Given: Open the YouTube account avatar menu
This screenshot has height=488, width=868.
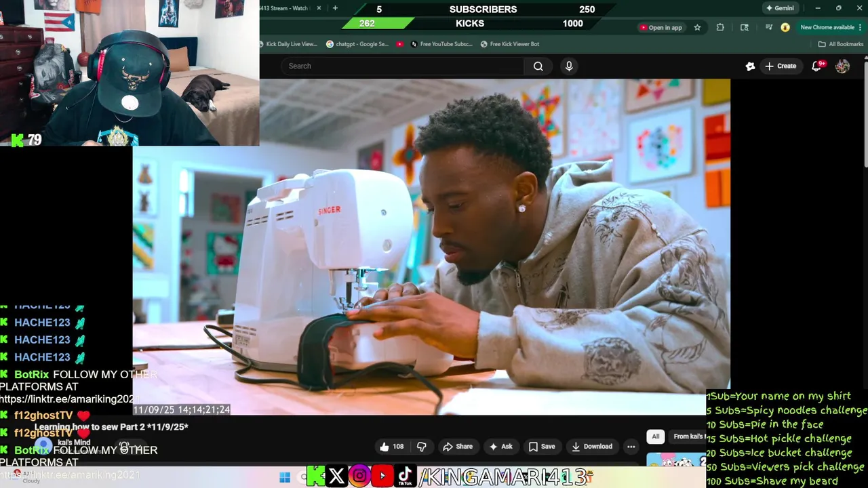Looking at the screenshot, I should click(842, 66).
